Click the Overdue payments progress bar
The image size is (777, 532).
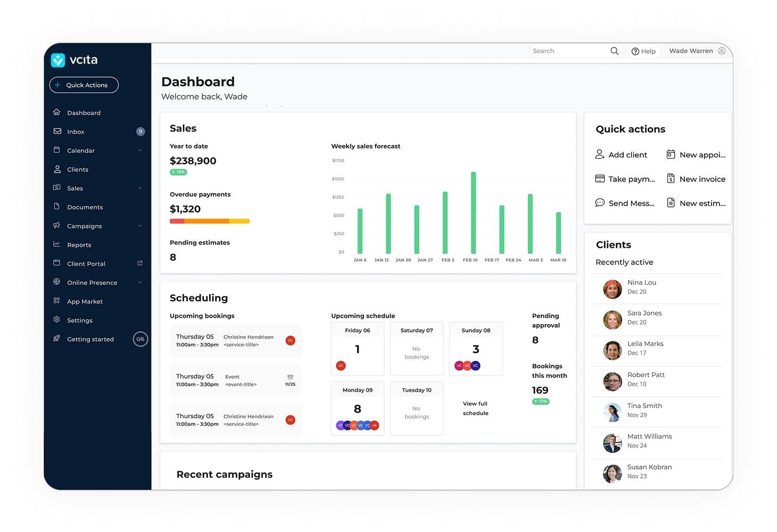pos(209,220)
